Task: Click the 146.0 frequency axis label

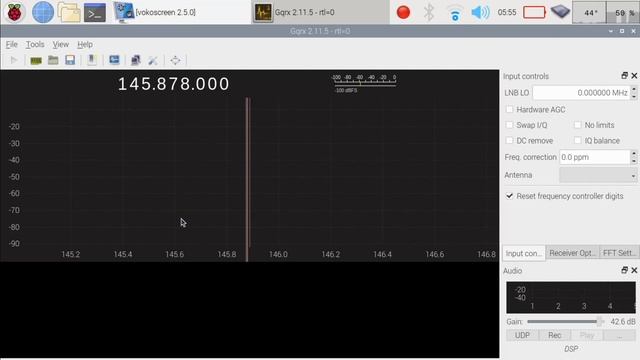Action: pos(278,254)
